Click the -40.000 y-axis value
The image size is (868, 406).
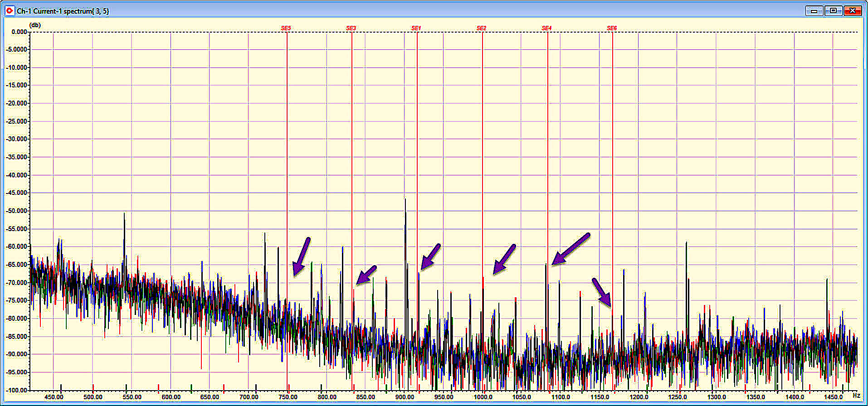[17, 175]
